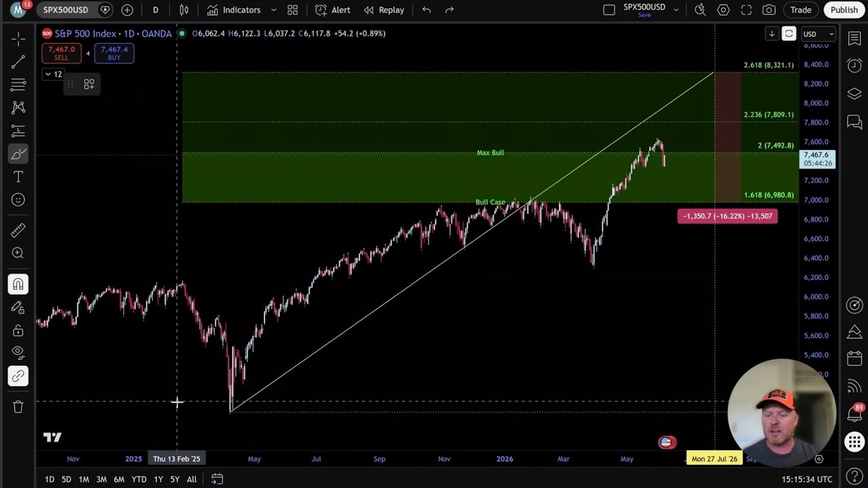Redo the last chart action
868x488 pixels.
[x=449, y=9]
